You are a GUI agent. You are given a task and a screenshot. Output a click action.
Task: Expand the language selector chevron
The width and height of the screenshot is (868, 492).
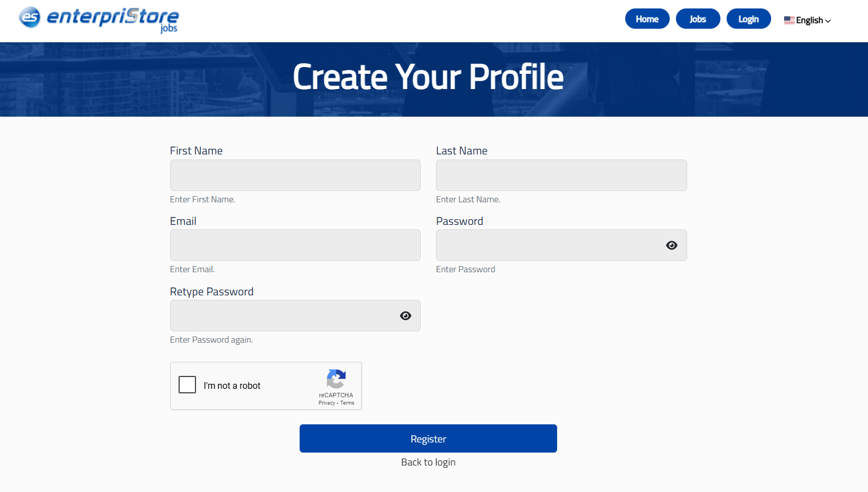pyautogui.click(x=828, y=21)
